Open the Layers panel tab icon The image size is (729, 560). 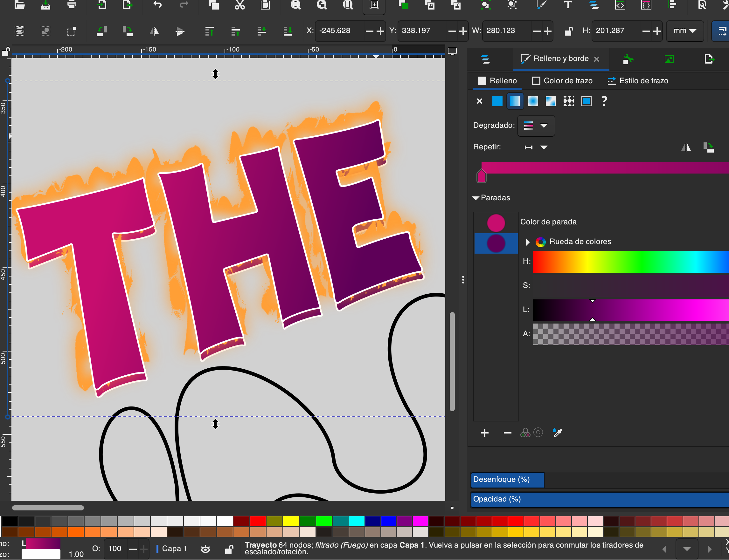pos(485,59)
